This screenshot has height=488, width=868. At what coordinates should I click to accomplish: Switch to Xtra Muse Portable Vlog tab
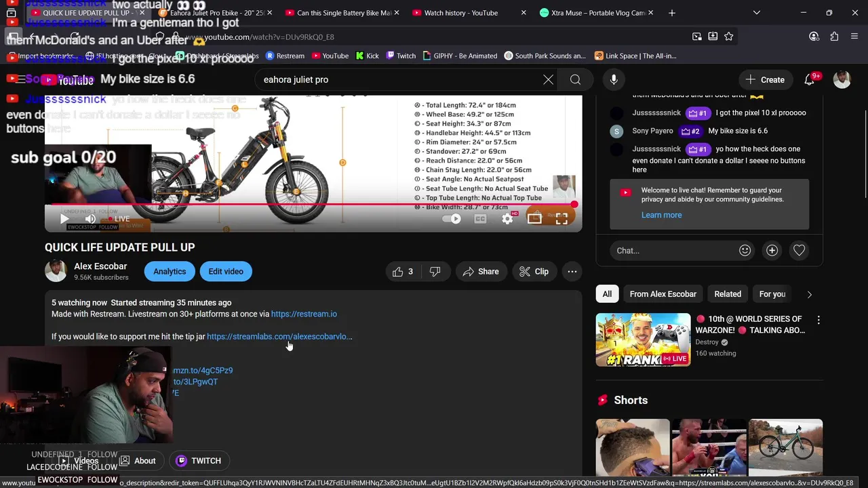pos(597,13)
